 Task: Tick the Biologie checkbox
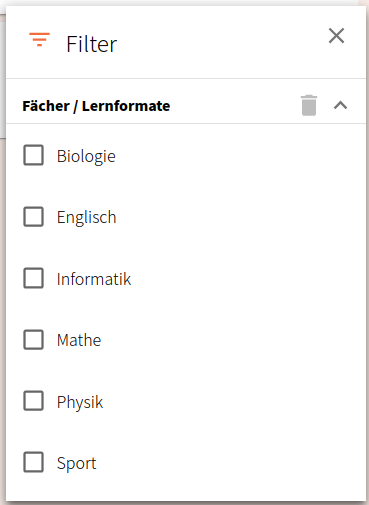[33, 155]
